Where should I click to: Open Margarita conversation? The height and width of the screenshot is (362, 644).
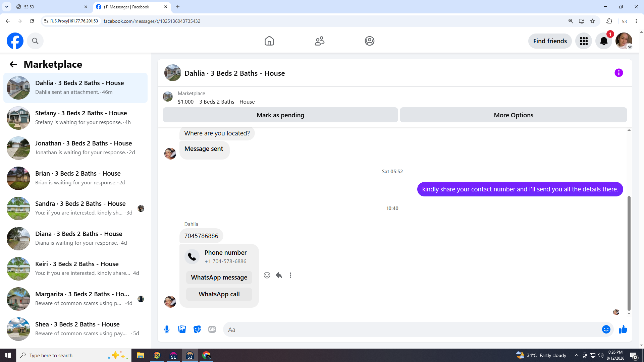[x=75, y=299]
